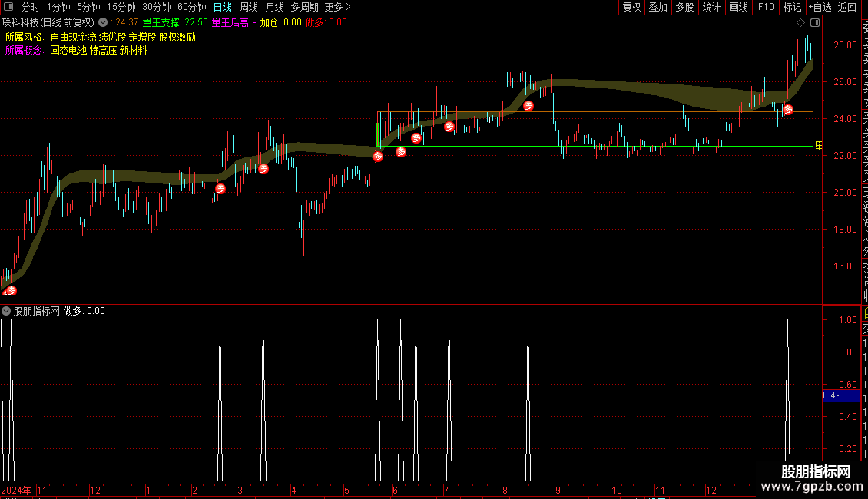This screenshot has width=868, height=499.
Task: Add stock via +自选
Action: point(820,7)
